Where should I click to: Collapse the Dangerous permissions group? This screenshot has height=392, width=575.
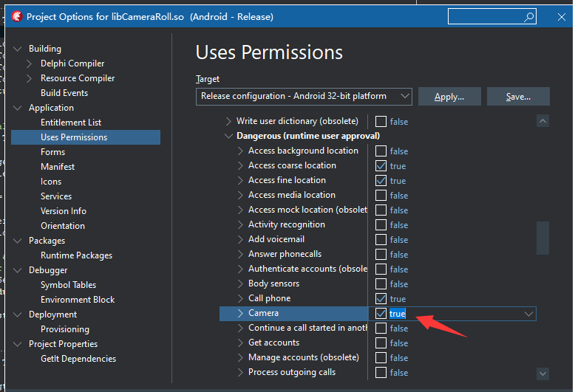click(x=228, y=137)
